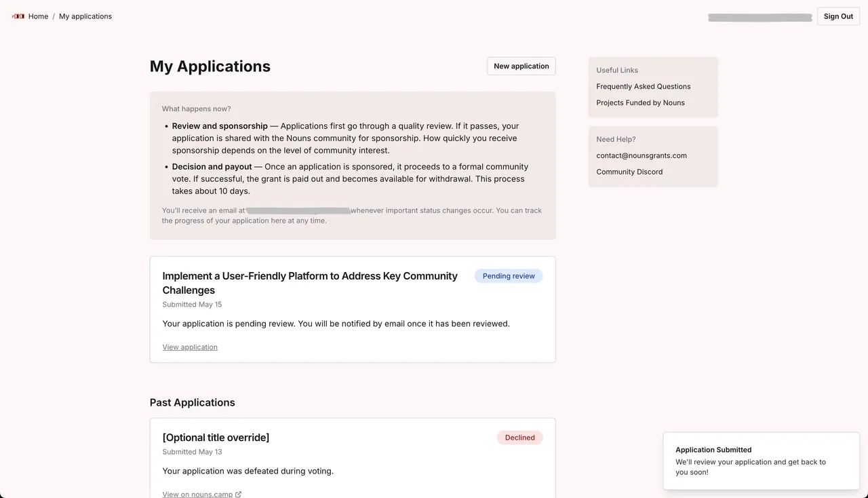The height and width of the screenshot is (498, 868).
Task: Click the My Applications page heading
Action: [210, 66]
